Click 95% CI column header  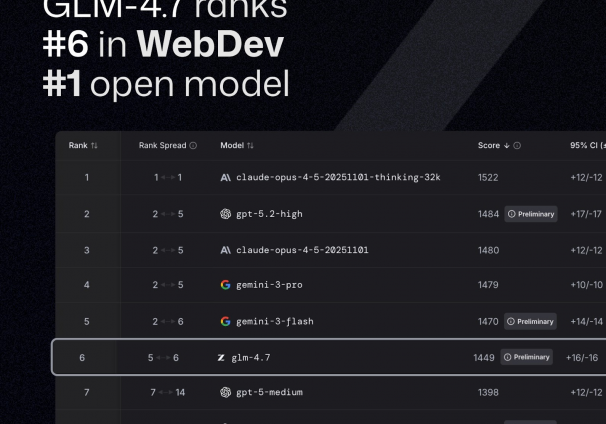(x=587, y=146)
